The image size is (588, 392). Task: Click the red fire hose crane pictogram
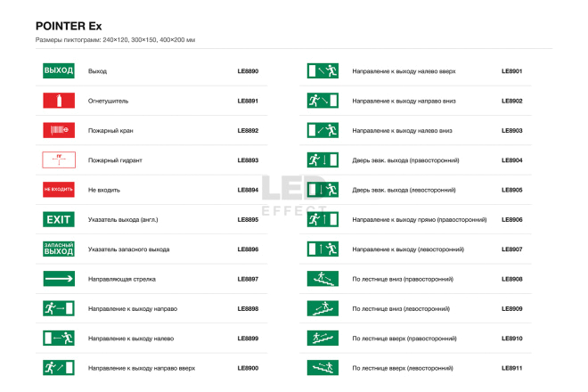click(x=59, y=130)
